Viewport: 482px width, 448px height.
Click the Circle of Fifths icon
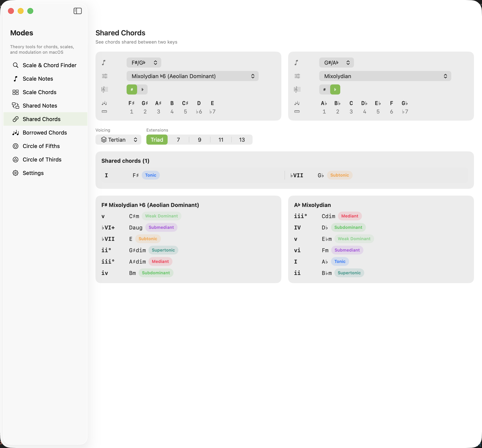click(x=16, y=146)
